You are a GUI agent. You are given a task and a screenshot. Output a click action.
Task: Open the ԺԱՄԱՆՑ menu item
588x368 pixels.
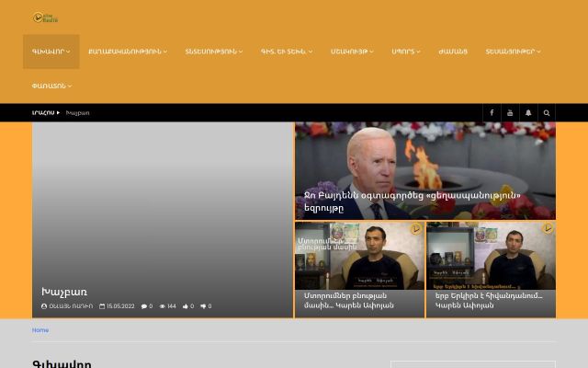453,52
